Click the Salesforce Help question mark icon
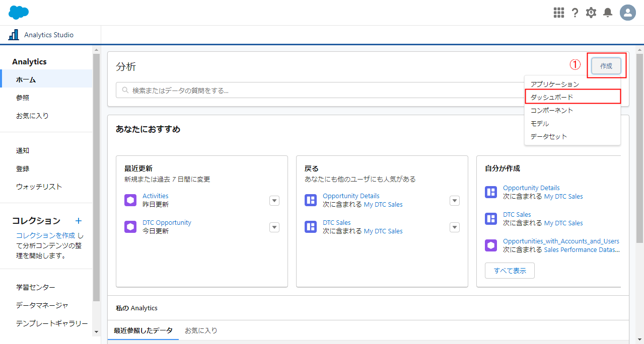The height and width of the screenshot is (344, 644). pos(575,13)
